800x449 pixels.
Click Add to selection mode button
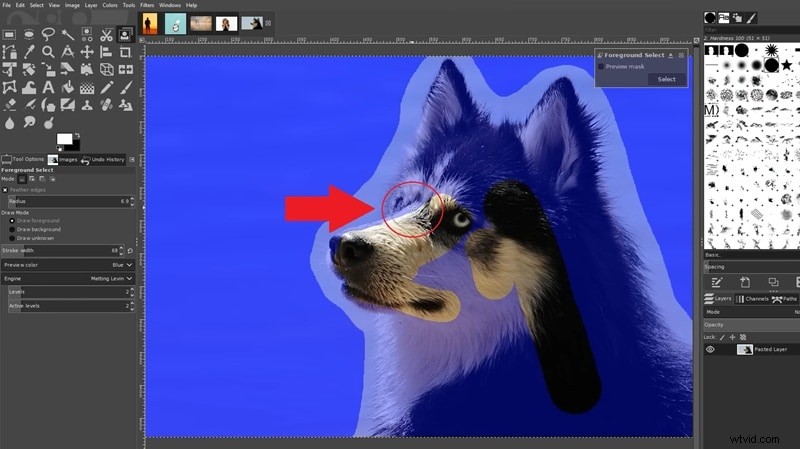point(32,179)
